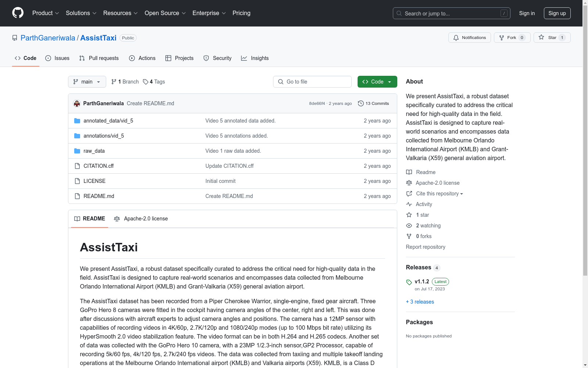Open the Enterprise dropdown
The image size is (588, 368).
(209, 13)
